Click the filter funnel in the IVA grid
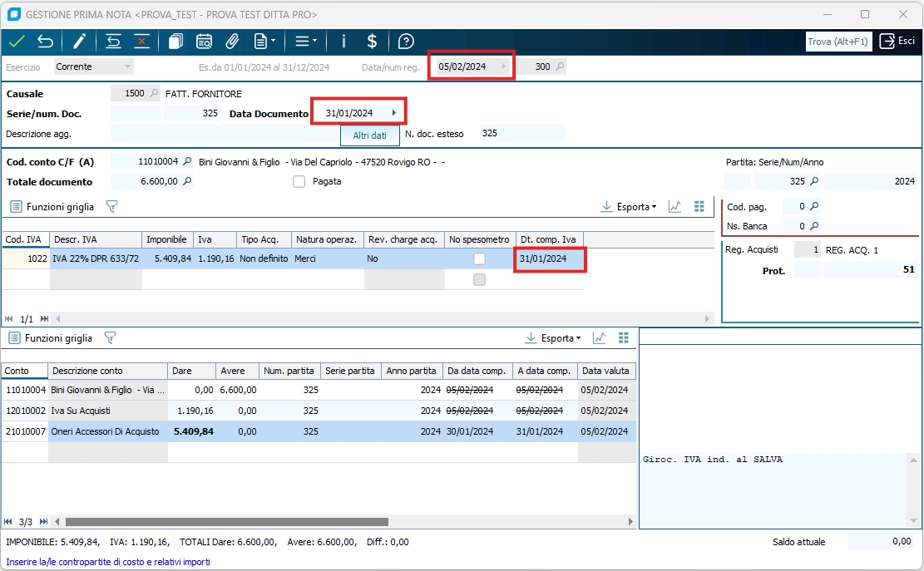Image resolution: width=924 pixels, height=571 pixels. coord(112,206)
